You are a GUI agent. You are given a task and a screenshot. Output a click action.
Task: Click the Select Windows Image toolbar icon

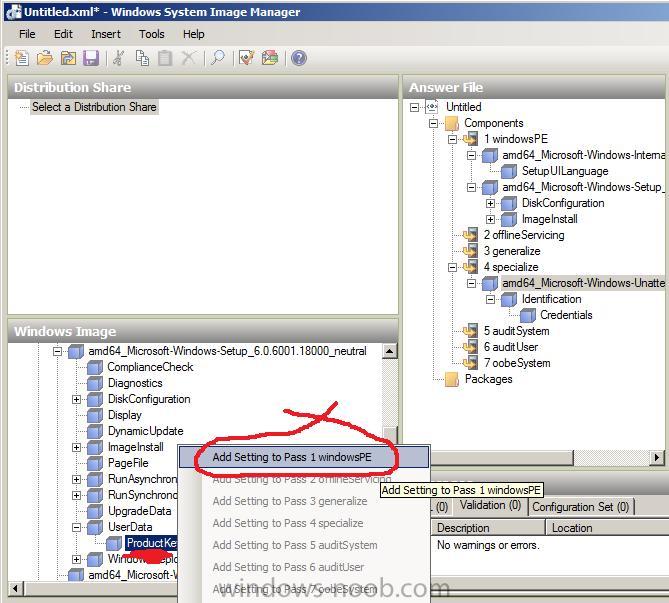[68, 58]
